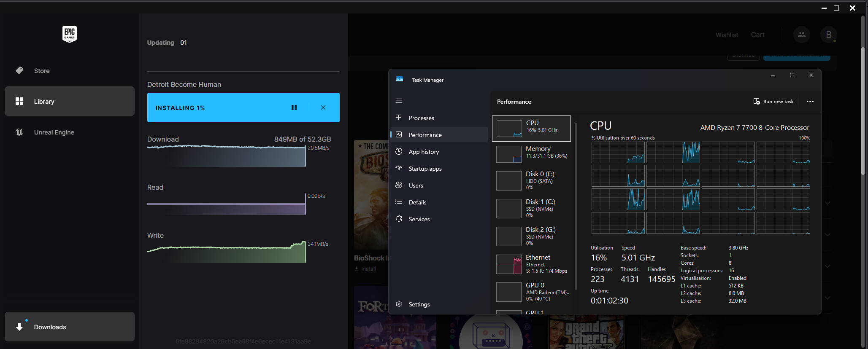Select the Library grid icon
This screenshot has height=349, width=868.
point(19,101)
